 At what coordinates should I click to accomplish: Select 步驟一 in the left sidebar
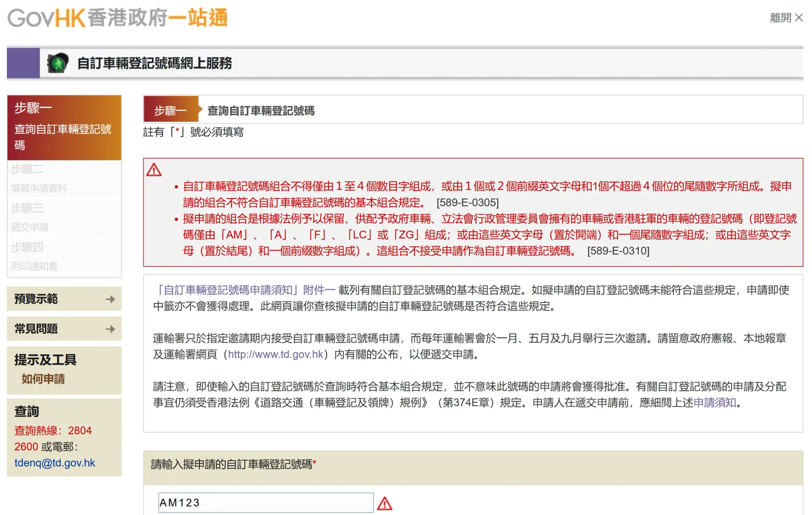(x=64, y=128)
